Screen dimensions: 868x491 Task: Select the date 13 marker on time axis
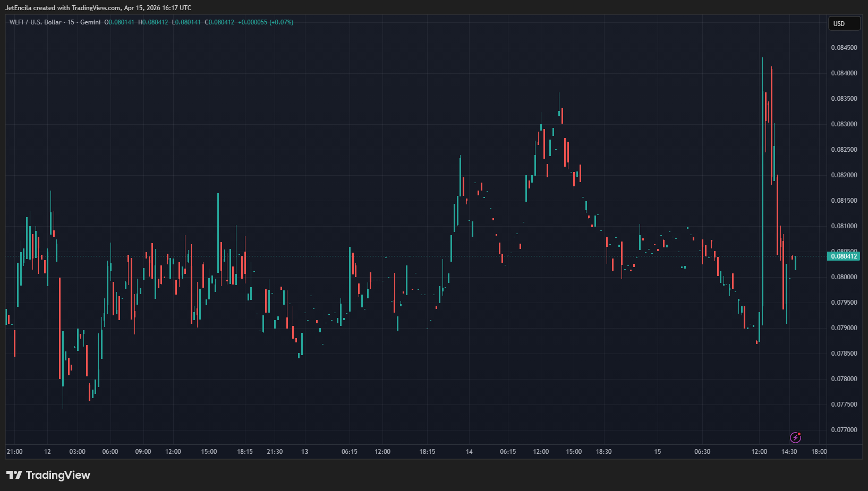(x=304, y=452)
